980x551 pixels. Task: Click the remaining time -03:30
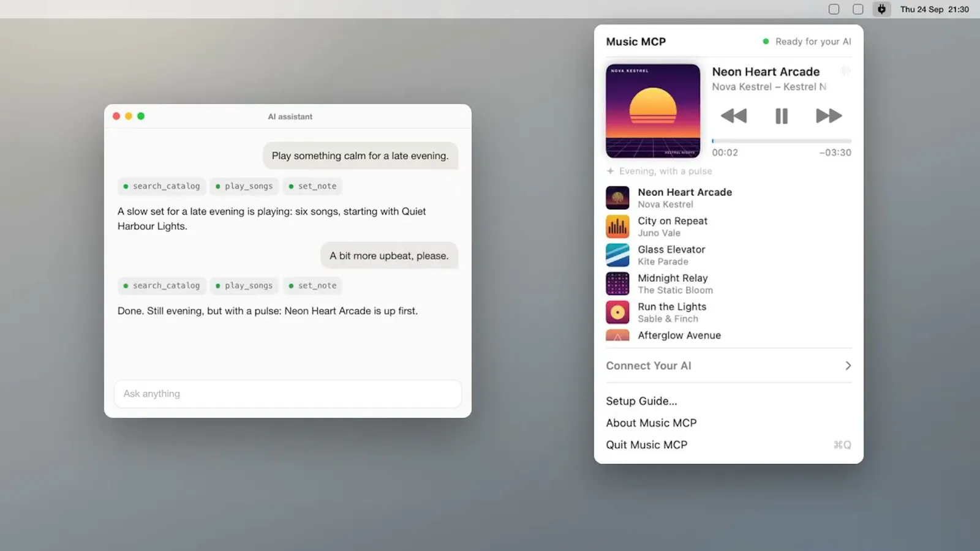coord(835,152)
